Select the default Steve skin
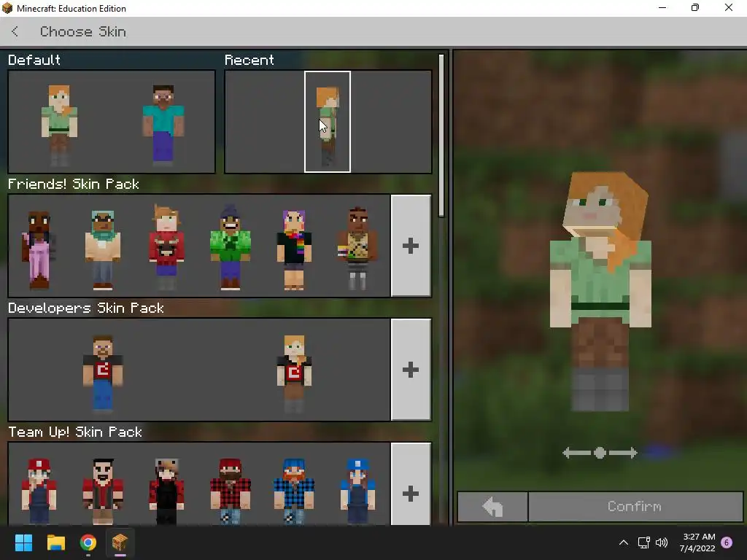 (x=163, y=125)
